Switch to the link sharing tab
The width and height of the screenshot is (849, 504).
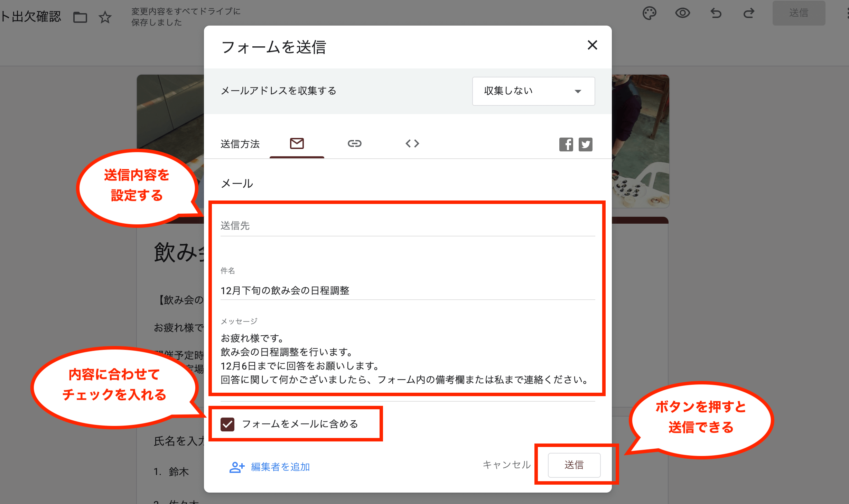[x=354, y=143]
